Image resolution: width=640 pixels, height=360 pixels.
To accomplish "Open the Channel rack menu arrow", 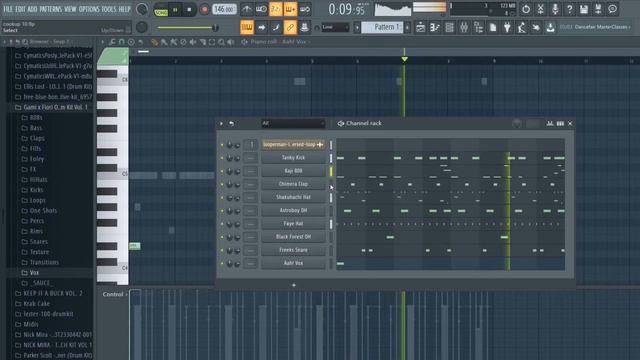I will tap(222, 123).
